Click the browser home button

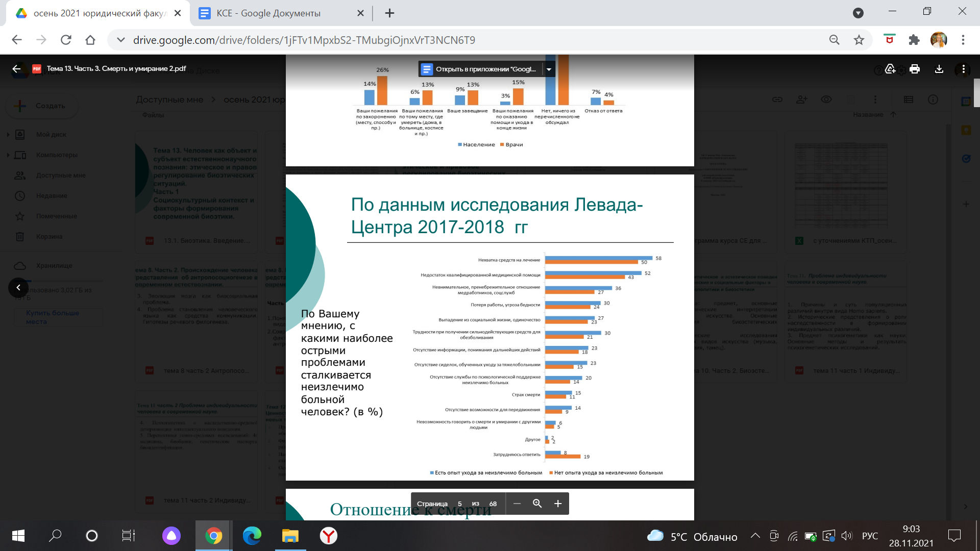90,40
